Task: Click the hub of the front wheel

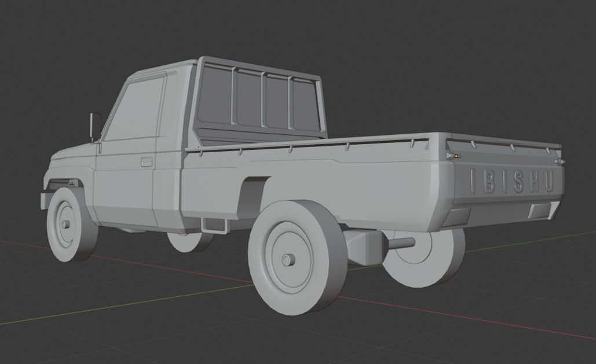Action: click(65, 224)
